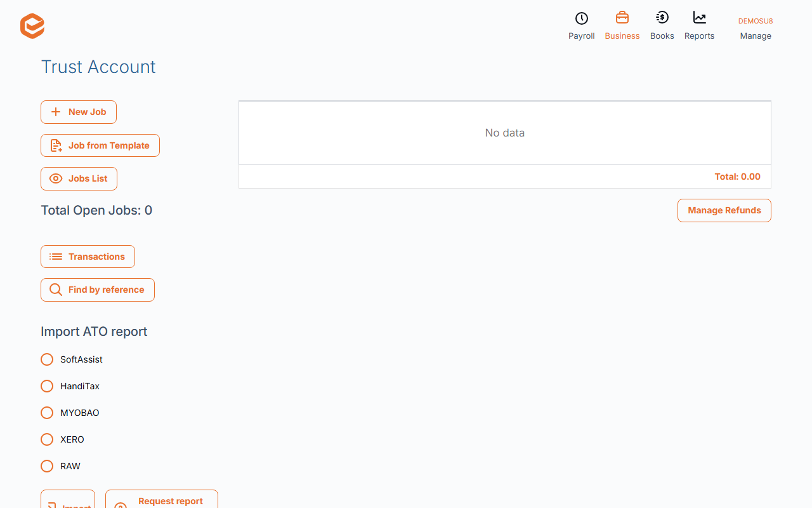Select the RAW radio option

[x=47, y=466]
